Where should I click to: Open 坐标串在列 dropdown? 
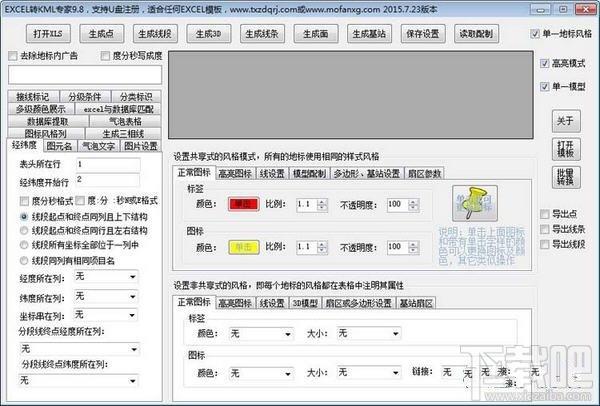coord(106,315)
